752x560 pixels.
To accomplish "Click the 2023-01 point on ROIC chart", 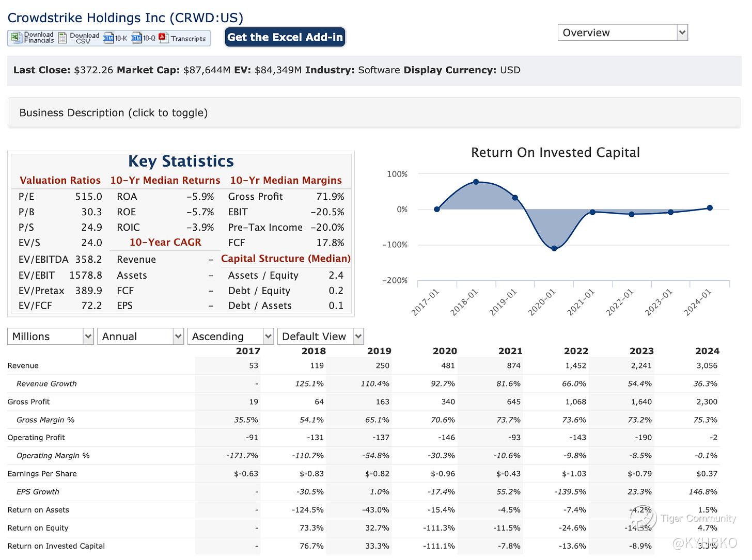I will click(x=671, y=212).
